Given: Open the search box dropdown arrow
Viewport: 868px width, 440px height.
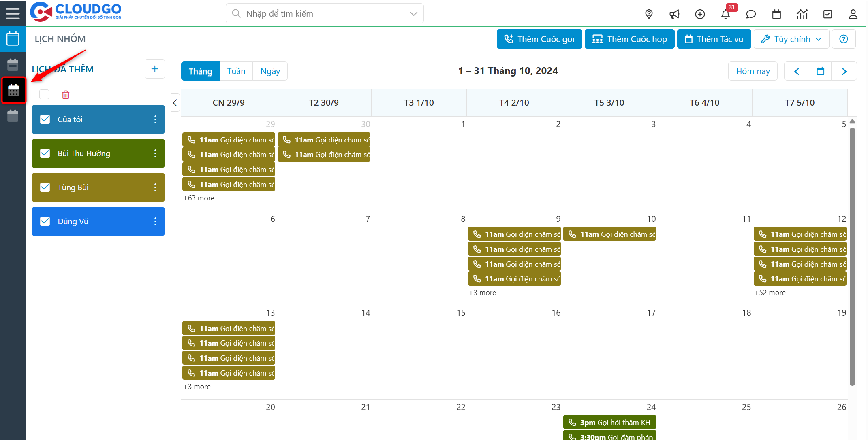Looking at the screenshot, I should (x=413, y=14).
